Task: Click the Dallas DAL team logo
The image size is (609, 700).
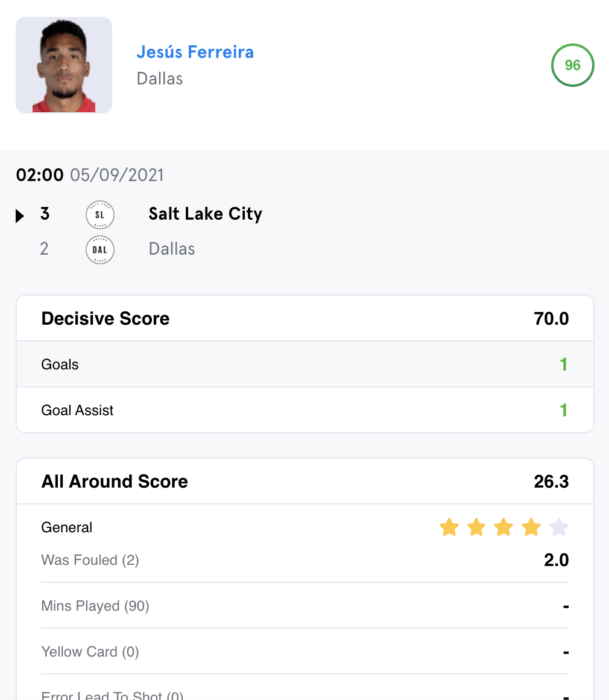Action: coord(100,250)
